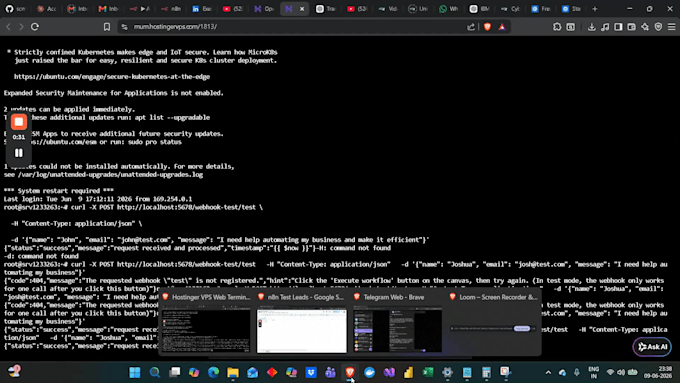
Task: Open ENG IN language switcher
Action: (x=594, y=372)
